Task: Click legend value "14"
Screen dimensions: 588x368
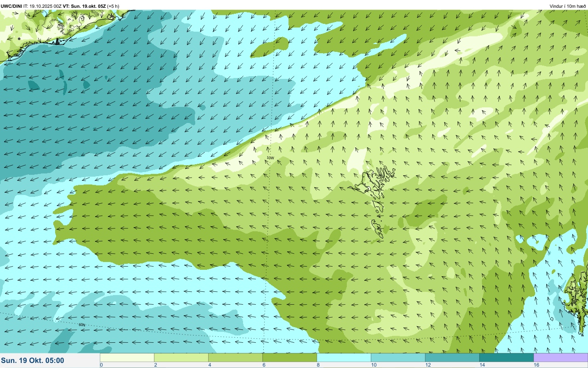Action: pos(482,365)
